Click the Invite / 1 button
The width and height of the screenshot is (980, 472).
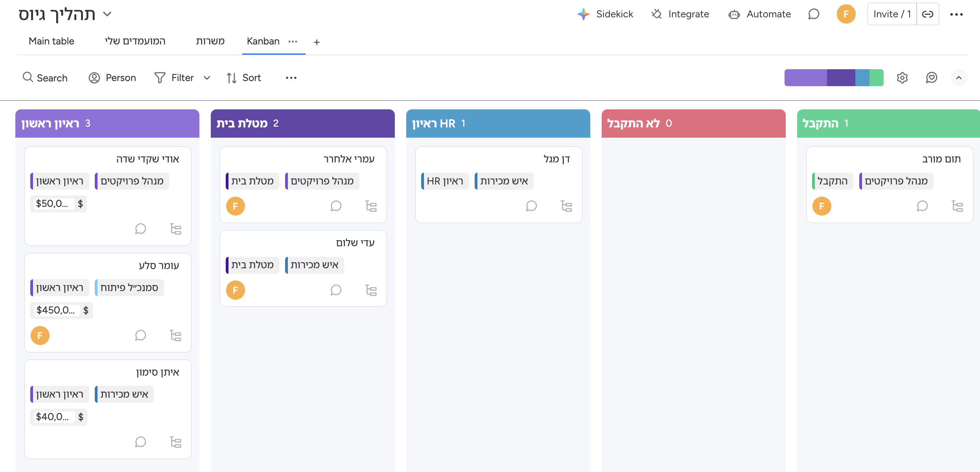click(892, 14)
